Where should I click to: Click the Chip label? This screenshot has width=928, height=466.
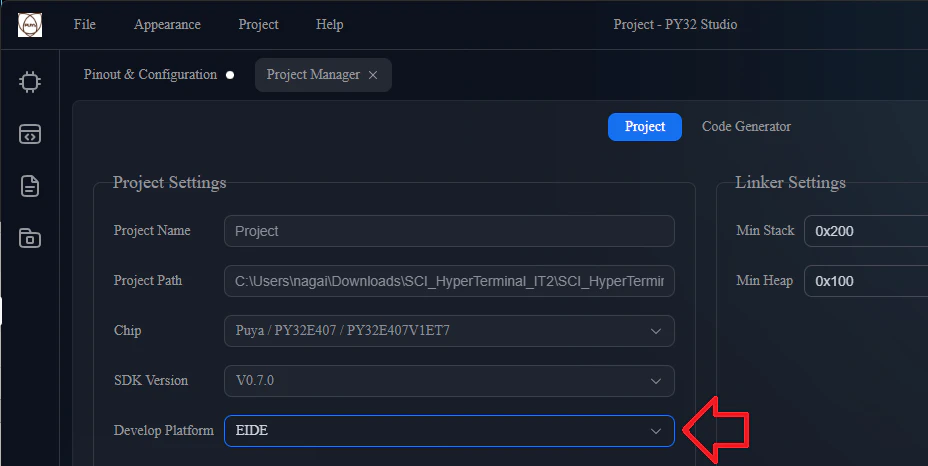pyautogui.click(x=127, y=330)
